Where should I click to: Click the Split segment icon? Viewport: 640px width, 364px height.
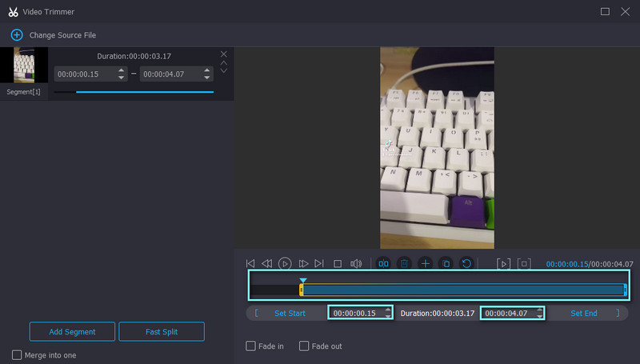(383, 263)
